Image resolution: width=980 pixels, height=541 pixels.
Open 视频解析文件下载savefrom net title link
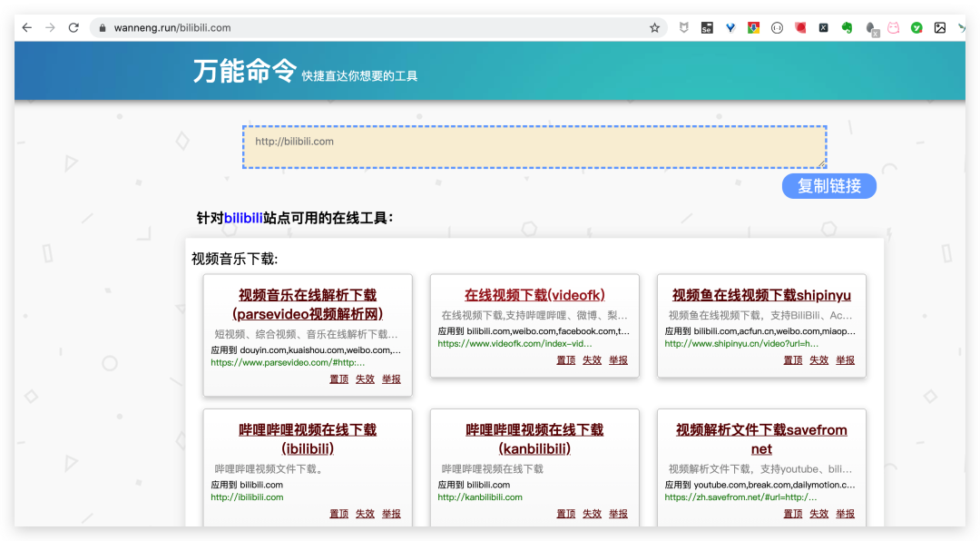(x=761, y=439)
